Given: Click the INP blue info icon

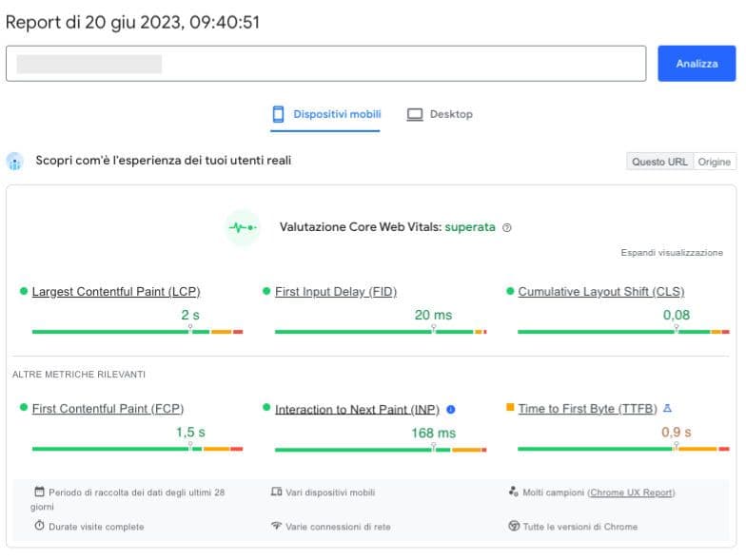Looking at the screenshot, I should 451,409.
